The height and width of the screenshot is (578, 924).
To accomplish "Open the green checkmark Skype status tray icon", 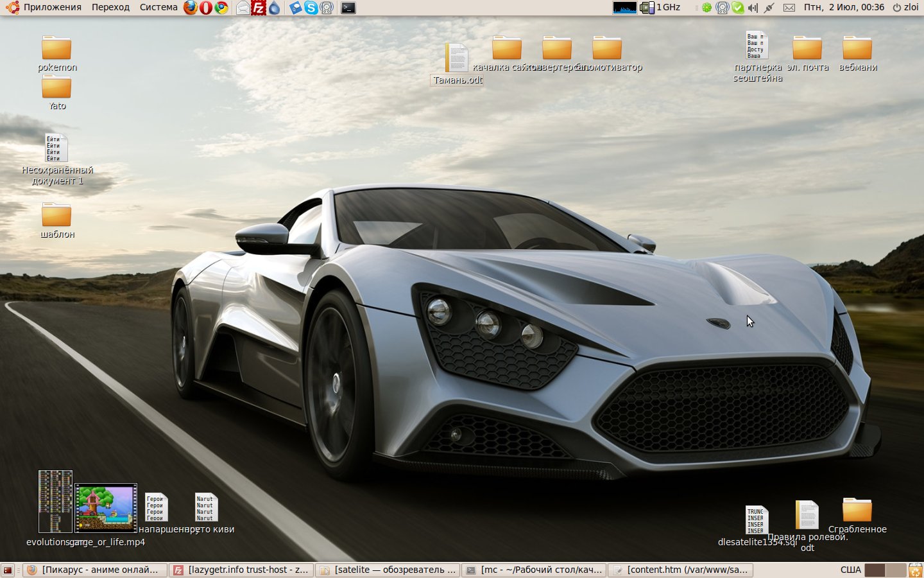I will pyautogui.click(x=738, y=8).
